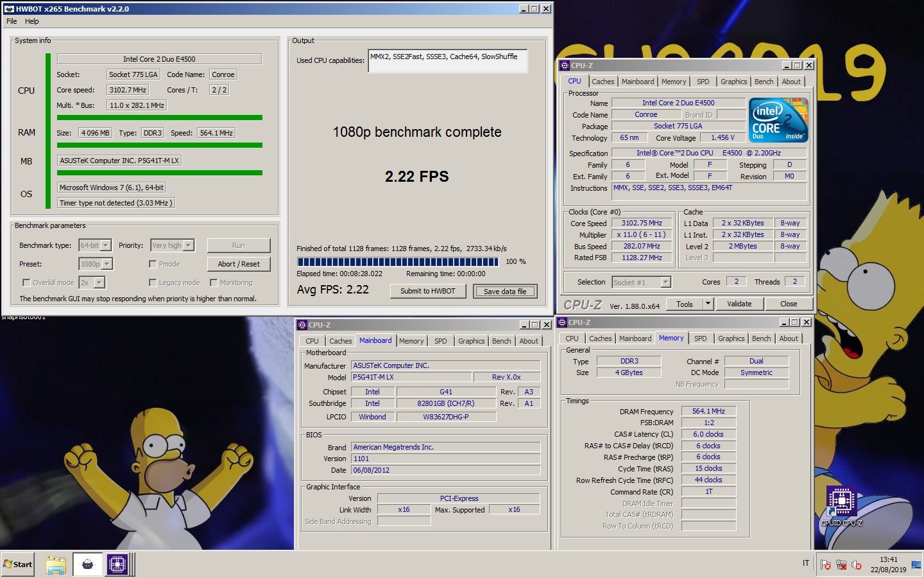
Task: Click the Used CPU capabilities text box
Action: click(x=448, y=60)
